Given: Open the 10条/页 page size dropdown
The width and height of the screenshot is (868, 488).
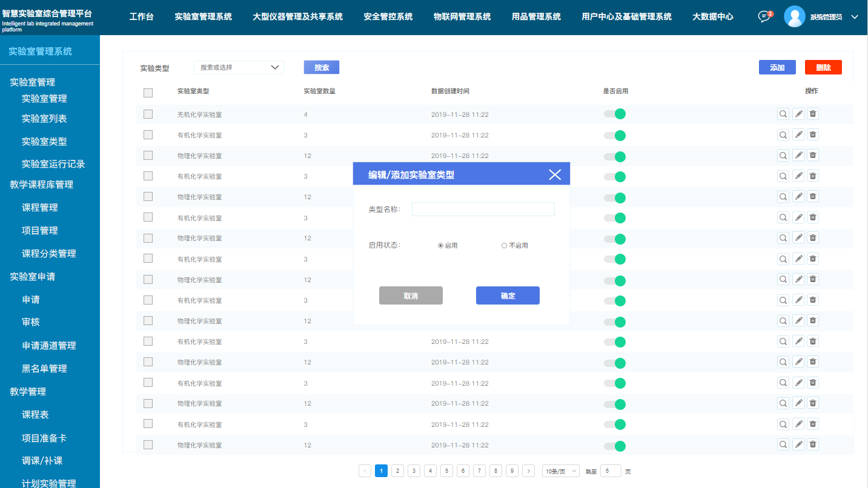Looking at the screenshot, I should pos(560,471).
